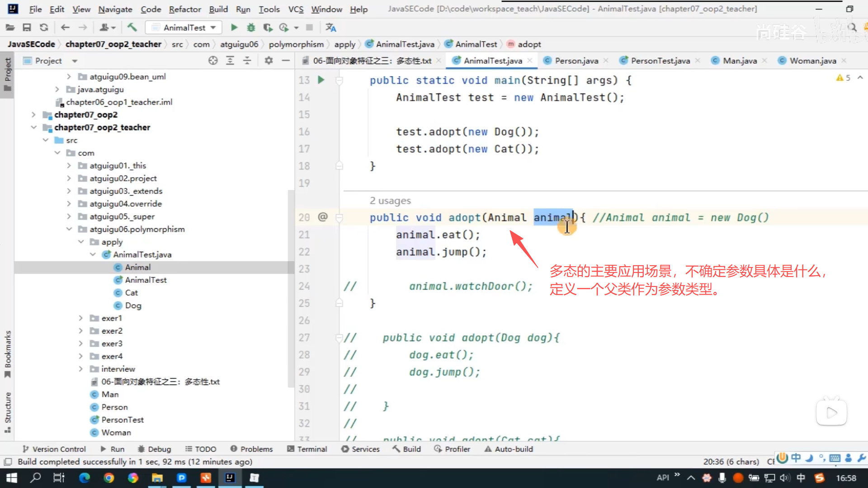Viewport: 868px width, 488px height.
Task: Click run gutter arrow beside main method
Action: point(321,80)
